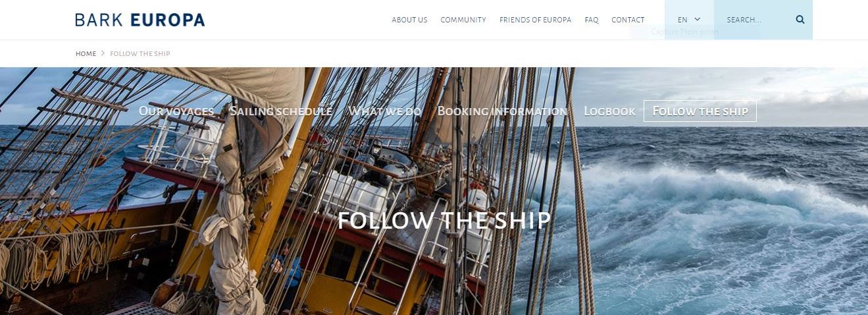
Task: Click the search magnifier icon
Action: click(800, 20)
